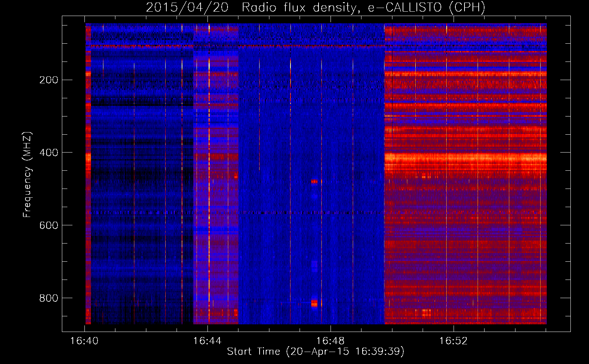Click the bright yellow band near 410 MHz on the right
The width and height of the screenshot is (589, 364).
point(466,157)
